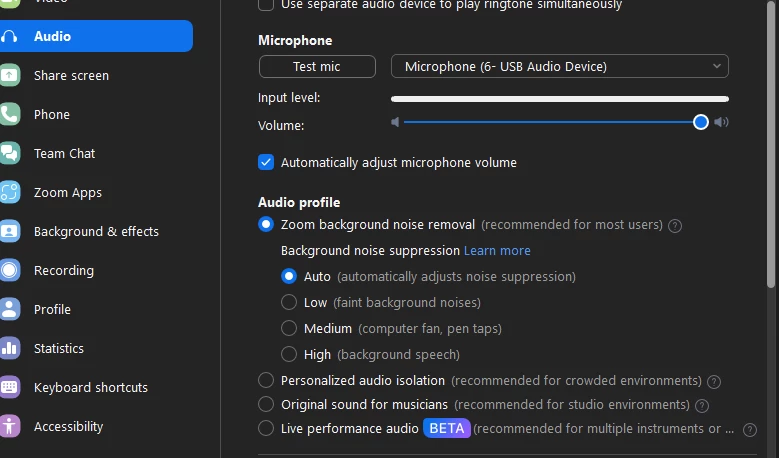This screenshot has height=458, width=779.
Task: Open help for Personalized audio isolation
Action: click(714, 382)
